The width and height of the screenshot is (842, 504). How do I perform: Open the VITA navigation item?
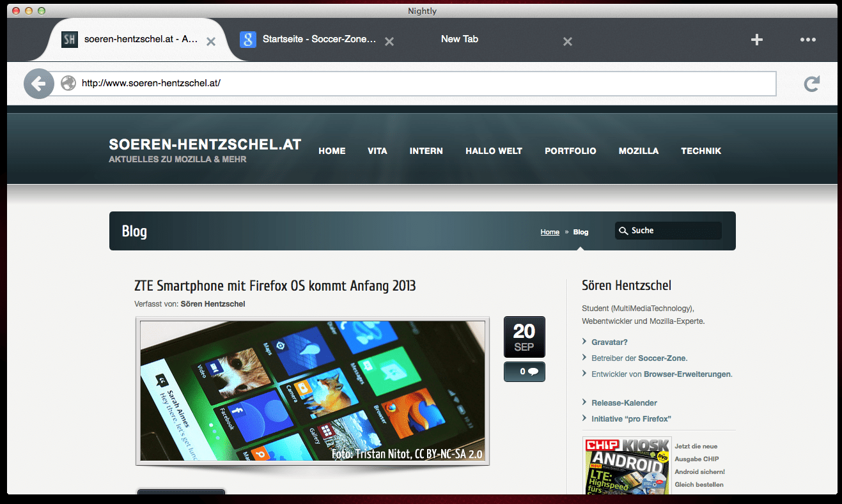pos(377,151)
